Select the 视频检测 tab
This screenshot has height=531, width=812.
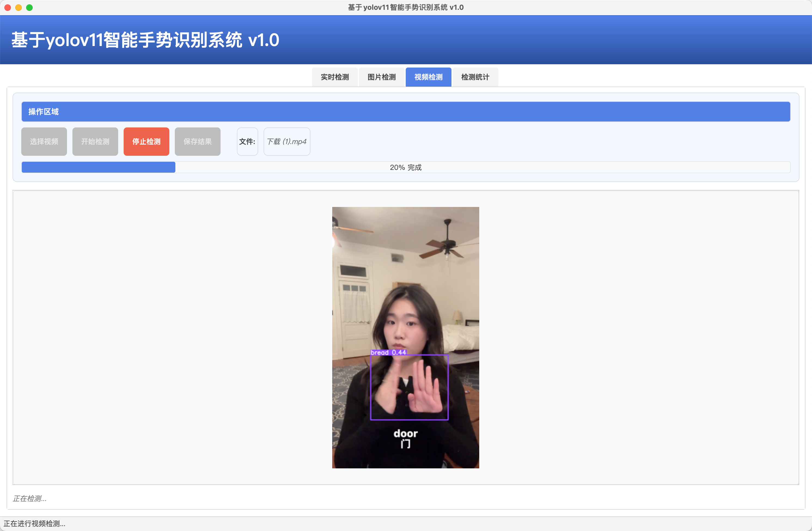[x=428, y=77]
